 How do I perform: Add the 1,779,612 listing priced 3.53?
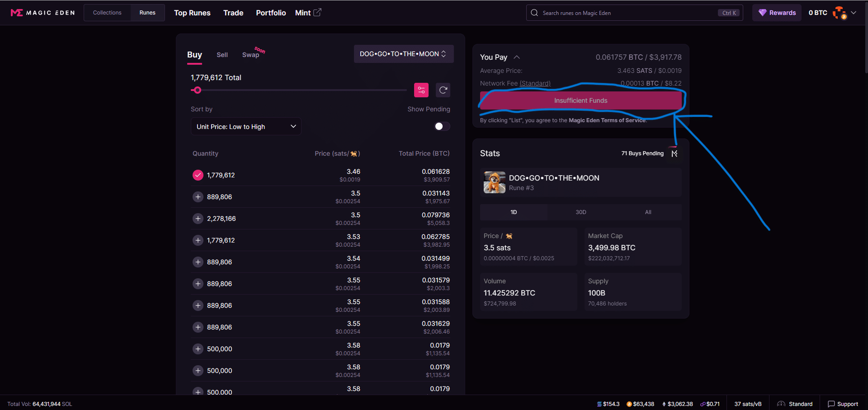pos(198,240)
